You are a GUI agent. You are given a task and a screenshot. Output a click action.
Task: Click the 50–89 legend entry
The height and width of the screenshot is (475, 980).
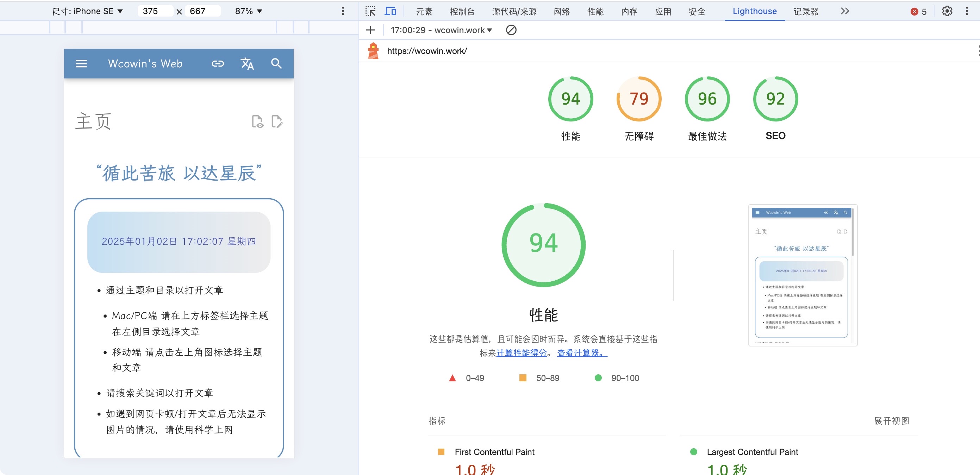539,378
